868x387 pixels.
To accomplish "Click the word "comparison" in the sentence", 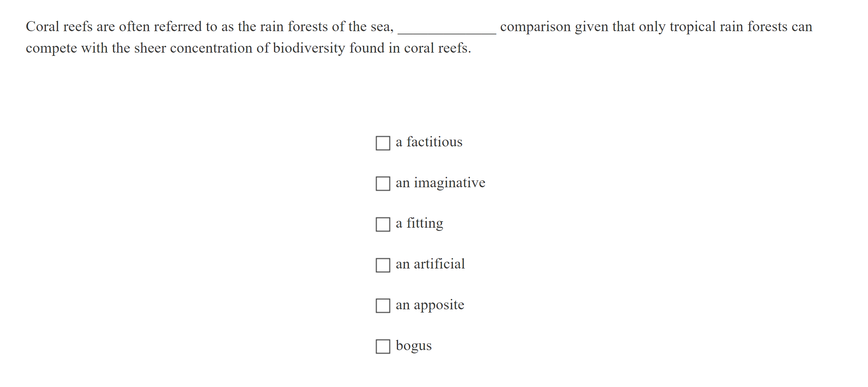I will click(x=536, y=26).
